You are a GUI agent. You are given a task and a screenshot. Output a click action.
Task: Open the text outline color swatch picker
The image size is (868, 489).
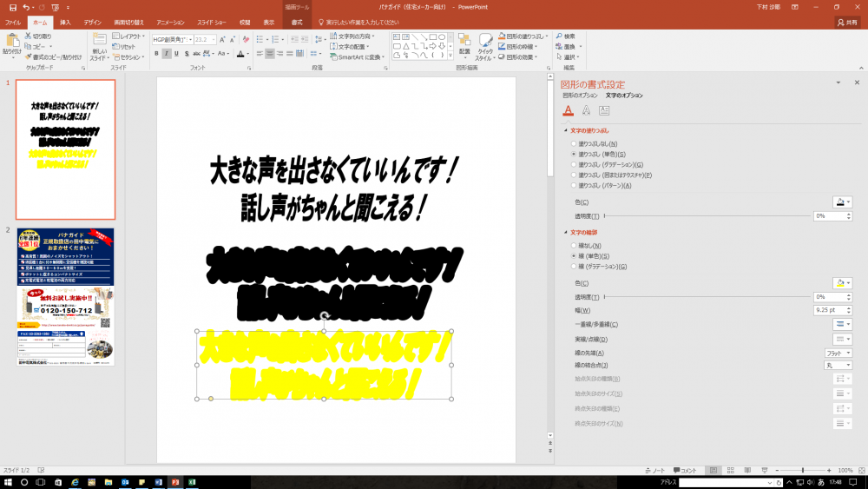point(842,283)
